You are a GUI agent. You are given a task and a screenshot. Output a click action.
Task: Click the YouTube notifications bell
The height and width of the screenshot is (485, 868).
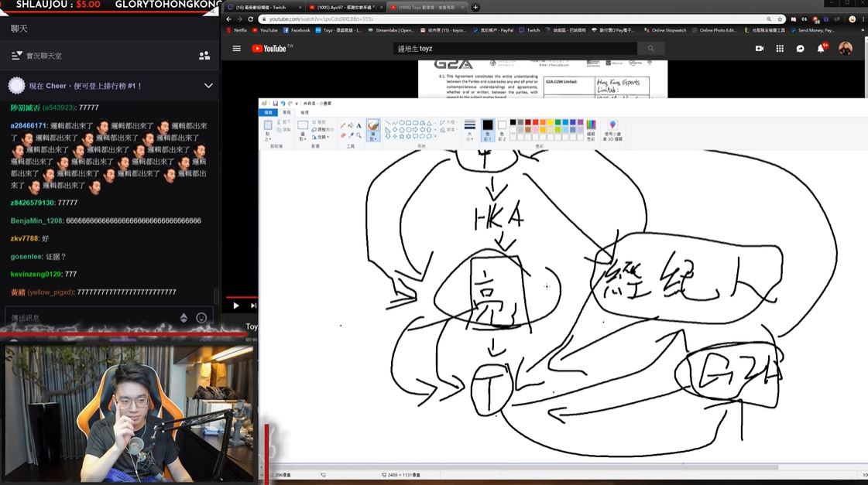point(822,48)
